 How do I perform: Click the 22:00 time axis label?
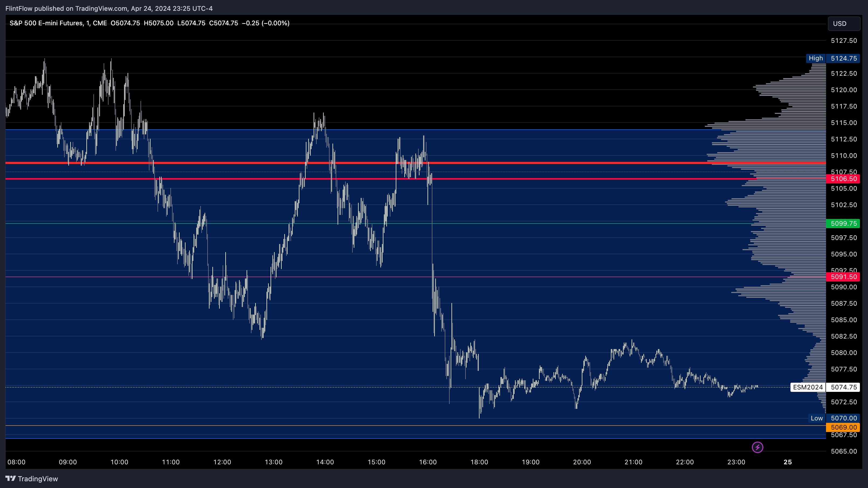pyautogui.click(x=685, y=462)
